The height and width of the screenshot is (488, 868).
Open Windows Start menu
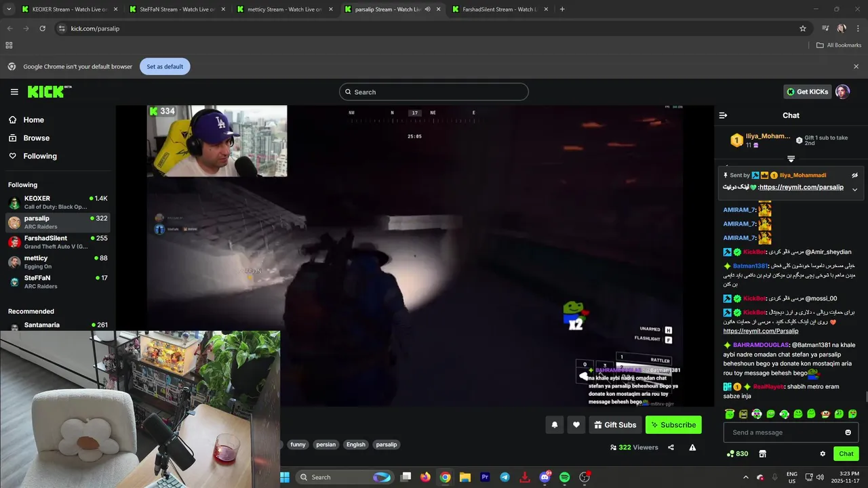coord(285,477)
